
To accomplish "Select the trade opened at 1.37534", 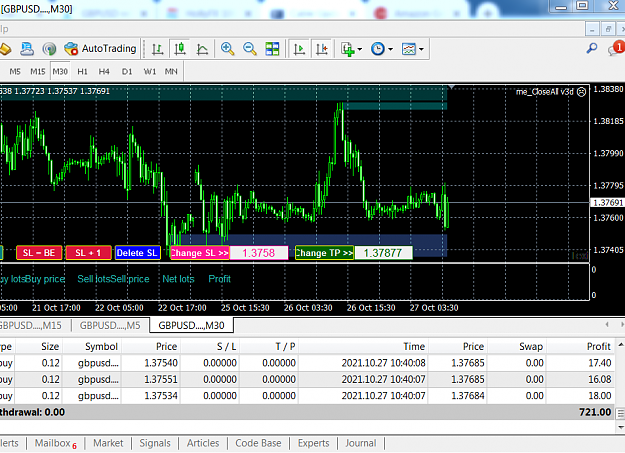I will [307, 396].
